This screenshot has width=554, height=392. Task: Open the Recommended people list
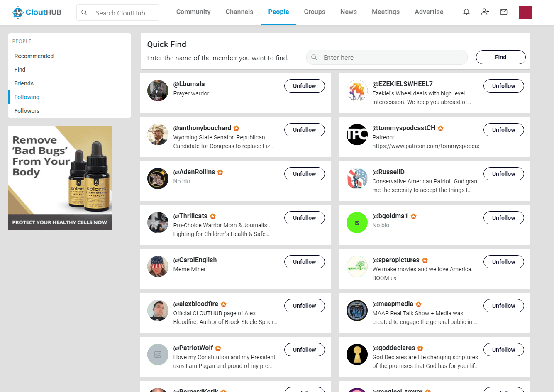[34, 56]
